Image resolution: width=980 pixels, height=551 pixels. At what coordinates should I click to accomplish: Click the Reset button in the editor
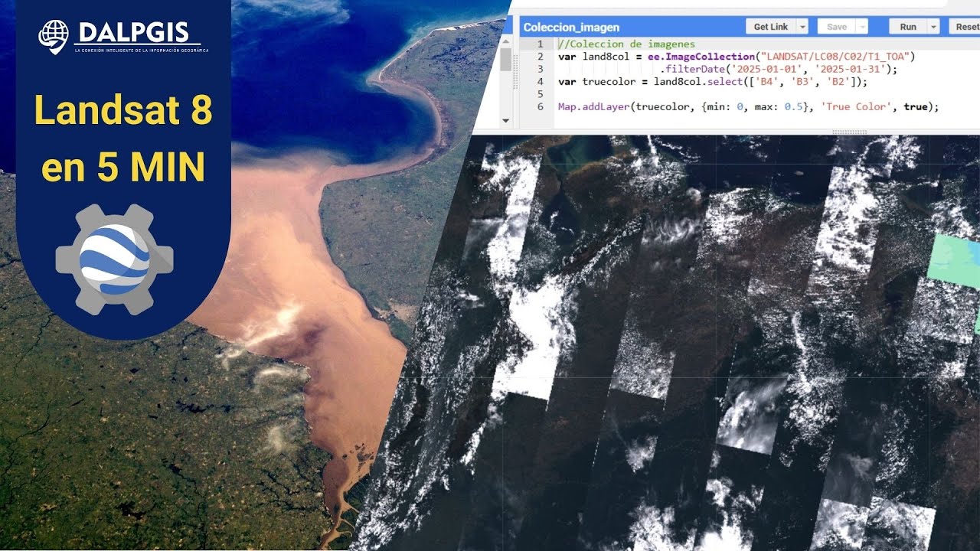[966, 26]
